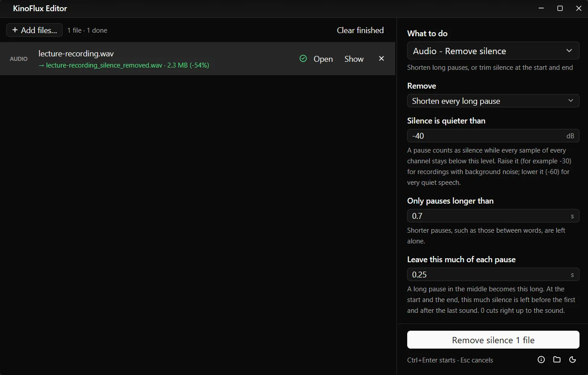Click the 'Silence is quieter than' label
Image resolution: width=588 pixels, height=375 pixels.
446,121
